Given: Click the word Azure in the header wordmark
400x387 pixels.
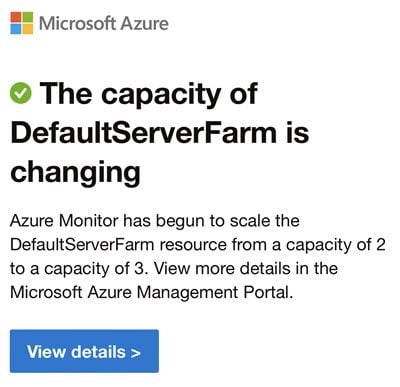Looking at the screenshot, I should [144, 24].
